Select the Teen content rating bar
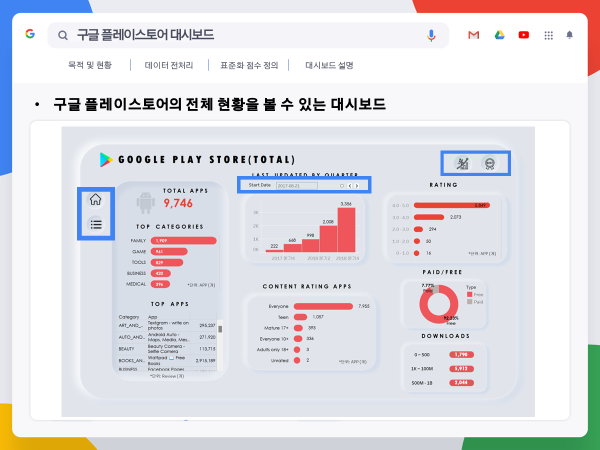 [300, 317]
